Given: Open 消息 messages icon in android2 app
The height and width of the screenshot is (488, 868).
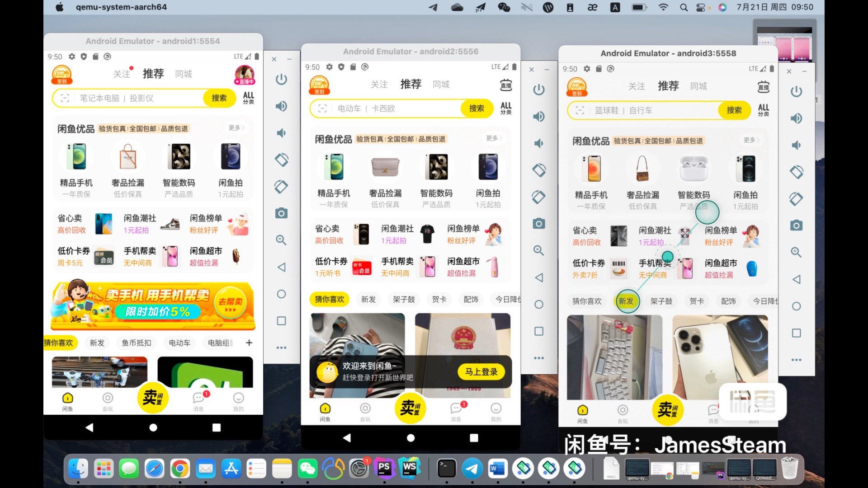Looking at the screenshot, I should coord(456,409).
